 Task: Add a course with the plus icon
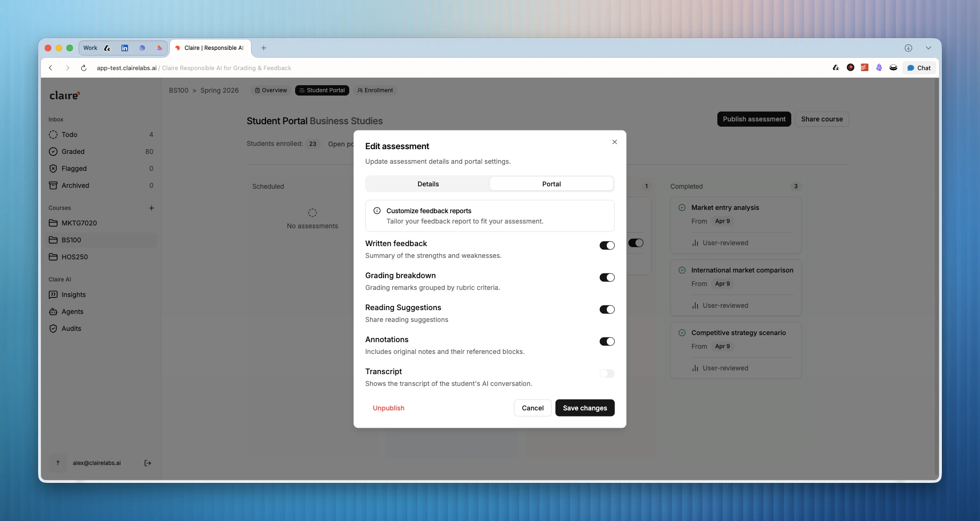[x=152, y=208]
